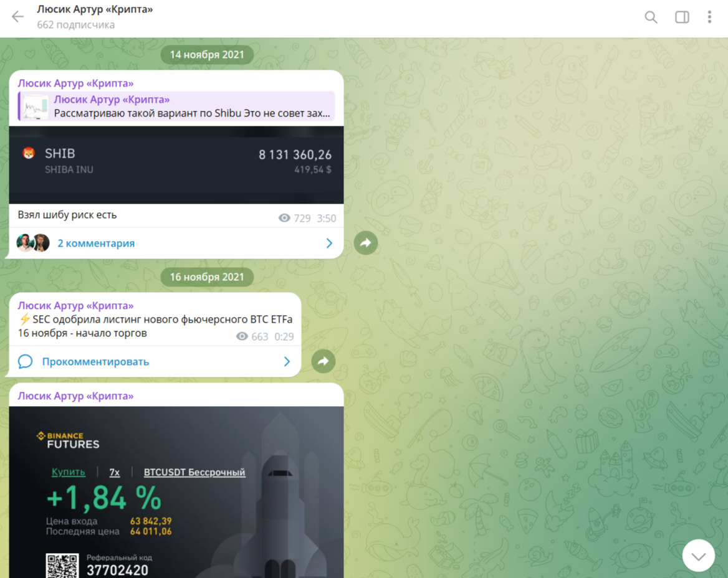Image resolution: width=728 pixels, height=578 pixels.
Task: Click the 0:29 message timestamp
Action: point(284,336)
